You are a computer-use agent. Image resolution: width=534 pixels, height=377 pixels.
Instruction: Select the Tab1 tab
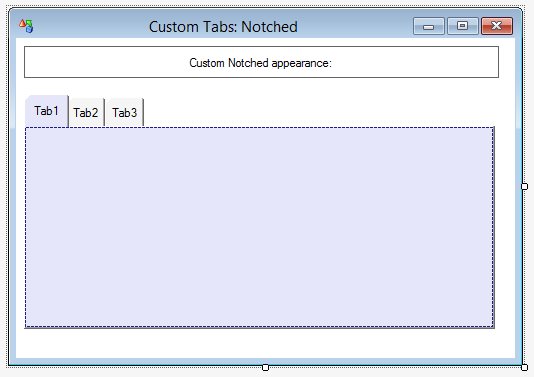pos(47,111)
